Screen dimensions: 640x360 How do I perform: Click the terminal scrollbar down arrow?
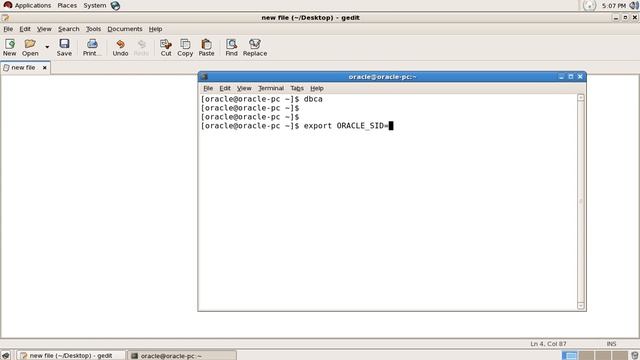click(x=581, y=306)
